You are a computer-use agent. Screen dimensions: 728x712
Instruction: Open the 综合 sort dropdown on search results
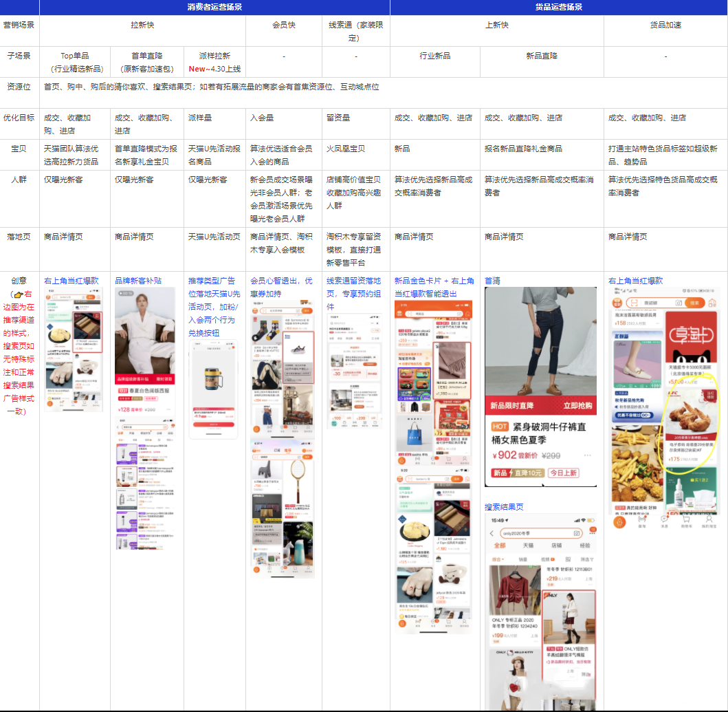(498, 559)
